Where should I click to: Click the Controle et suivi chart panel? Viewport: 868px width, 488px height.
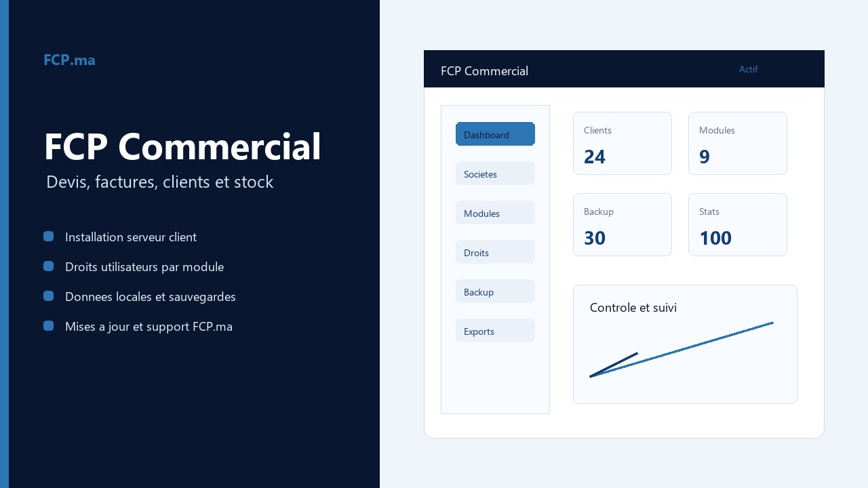click(x=685, y=344)
